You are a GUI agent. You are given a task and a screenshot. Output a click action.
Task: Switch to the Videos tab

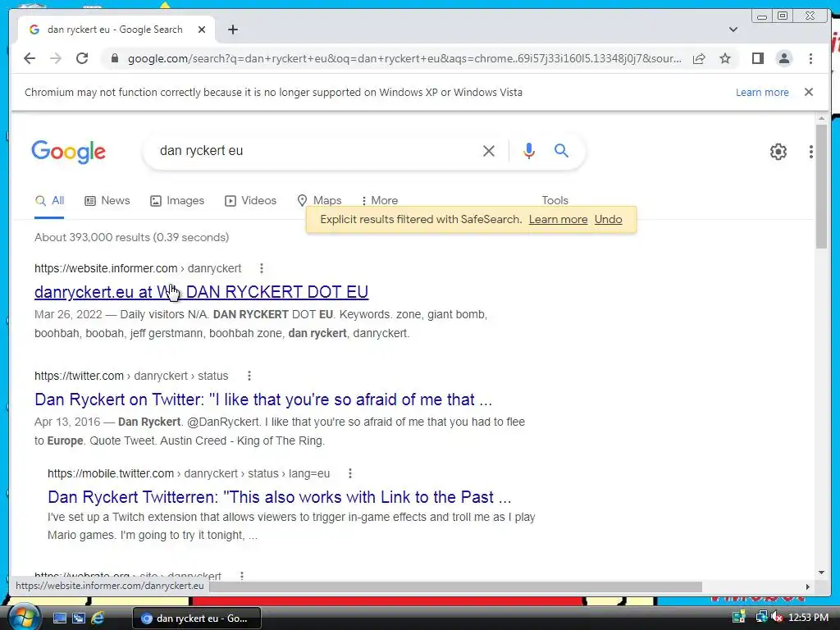tap(251, 201)
